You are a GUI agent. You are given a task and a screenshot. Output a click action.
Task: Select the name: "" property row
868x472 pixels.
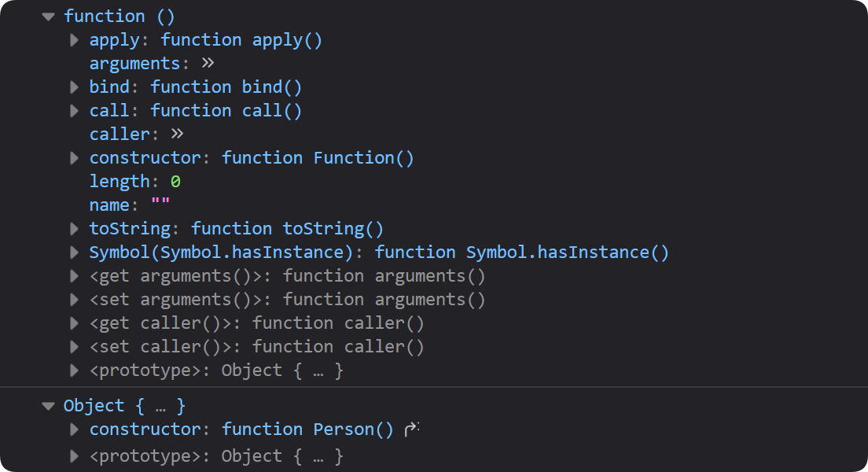129,205
